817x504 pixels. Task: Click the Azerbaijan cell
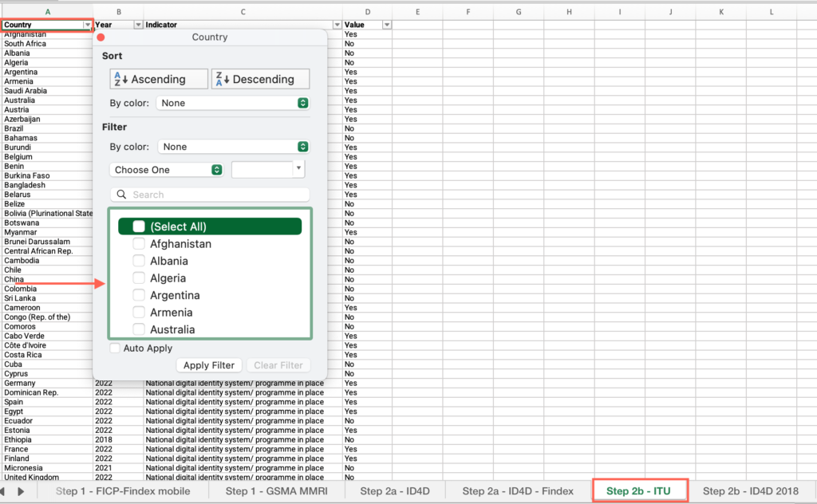point(47,119)
